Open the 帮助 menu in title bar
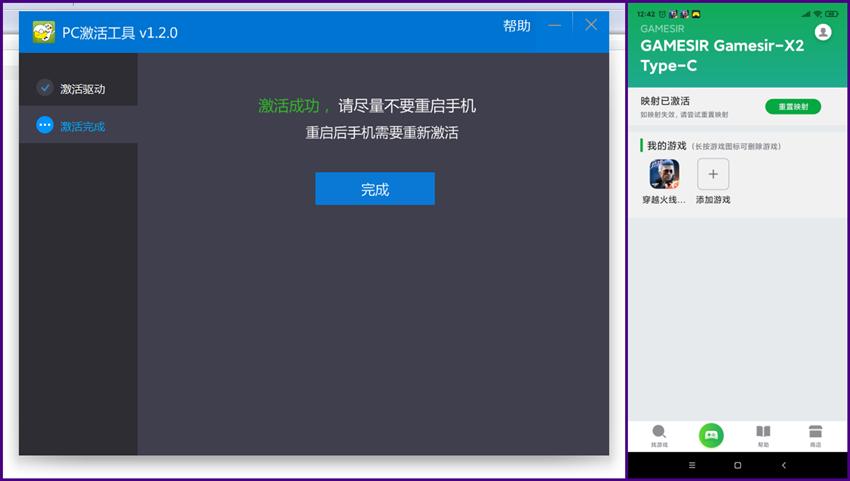Viewport: 850px width, 481px height. (516, 26)
